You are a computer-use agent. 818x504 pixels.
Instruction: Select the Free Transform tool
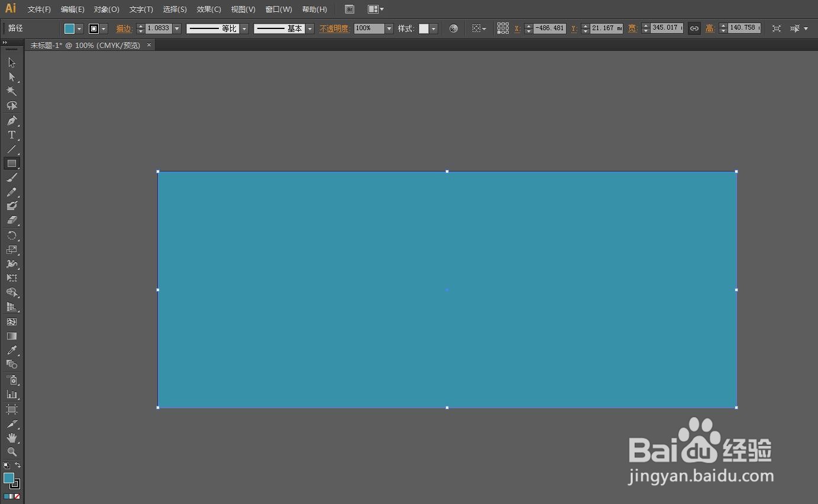pyautogui.click(x=11, y=278)
